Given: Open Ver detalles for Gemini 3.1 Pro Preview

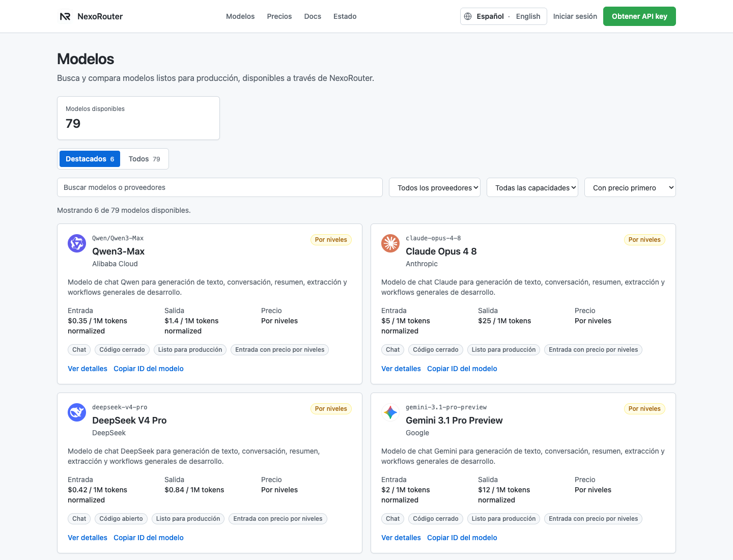Looking at the screenshot, I should click(401, 538).
